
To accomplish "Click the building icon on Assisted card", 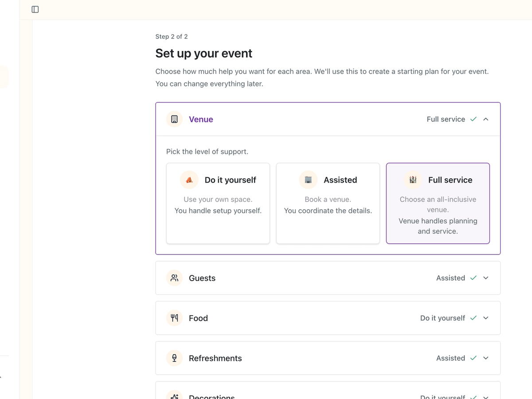I will (308, 180).
